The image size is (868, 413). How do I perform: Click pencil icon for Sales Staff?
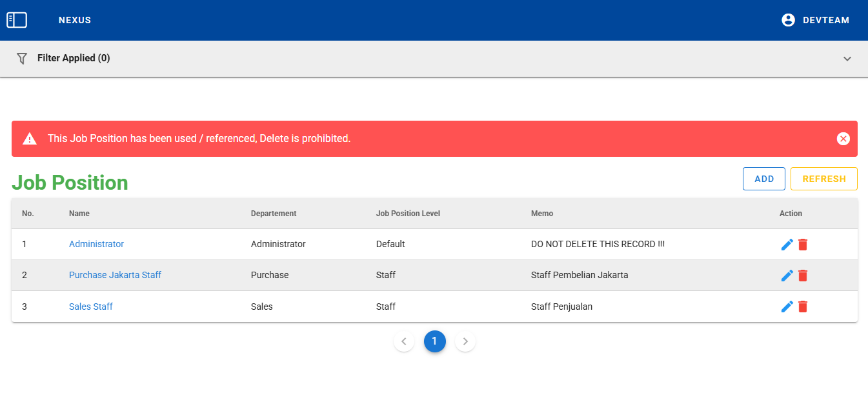click(x=787, y=307)
